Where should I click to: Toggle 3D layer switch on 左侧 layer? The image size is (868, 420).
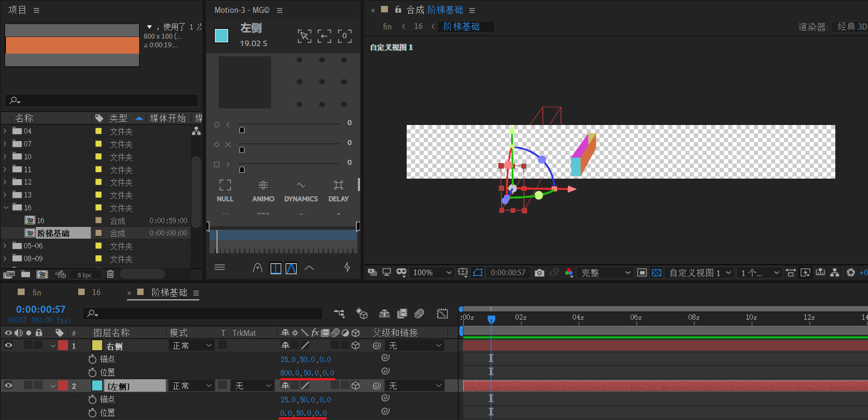[355, 386]
